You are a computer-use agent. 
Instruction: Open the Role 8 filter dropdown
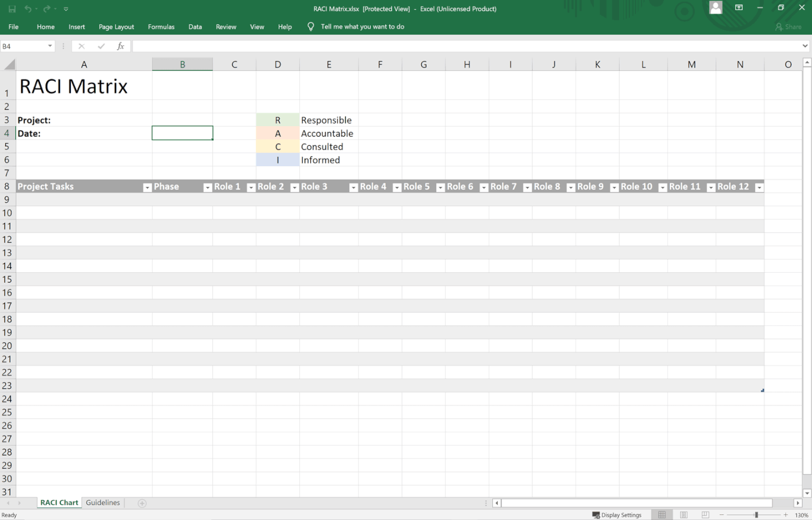pos(571,188)
